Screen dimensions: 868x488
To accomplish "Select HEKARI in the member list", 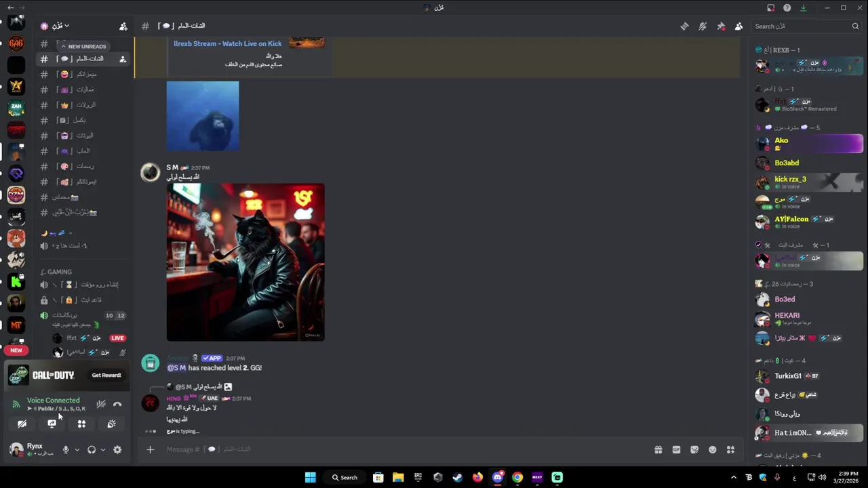I will click(808, 319).
